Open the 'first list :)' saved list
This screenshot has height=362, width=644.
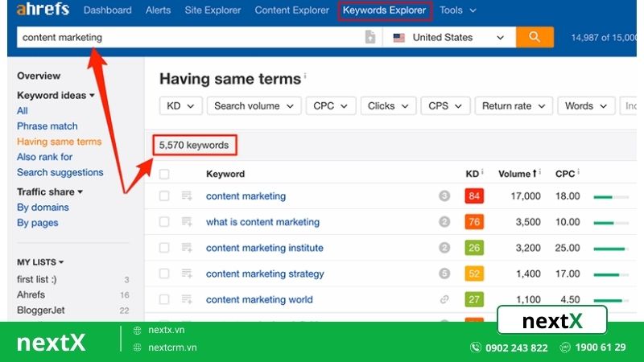pyautogui.click(x=37, y=279)
